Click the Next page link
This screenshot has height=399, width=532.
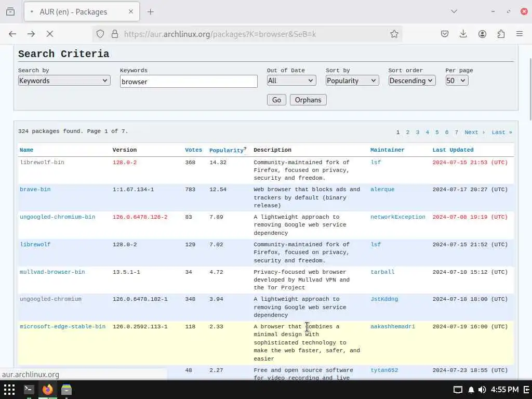click(x=475, y=132)
